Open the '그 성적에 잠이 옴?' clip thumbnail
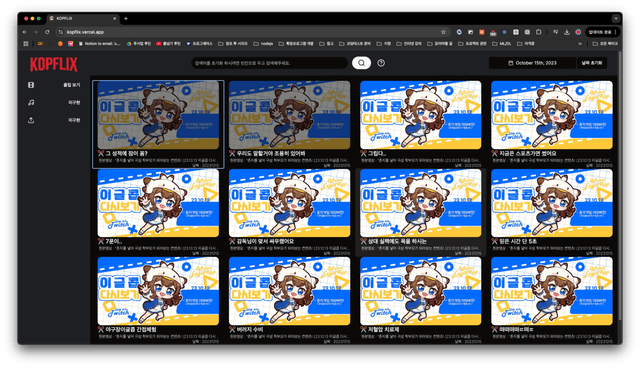Viewport: 640px width, 368px height. [x=158, y=115]
